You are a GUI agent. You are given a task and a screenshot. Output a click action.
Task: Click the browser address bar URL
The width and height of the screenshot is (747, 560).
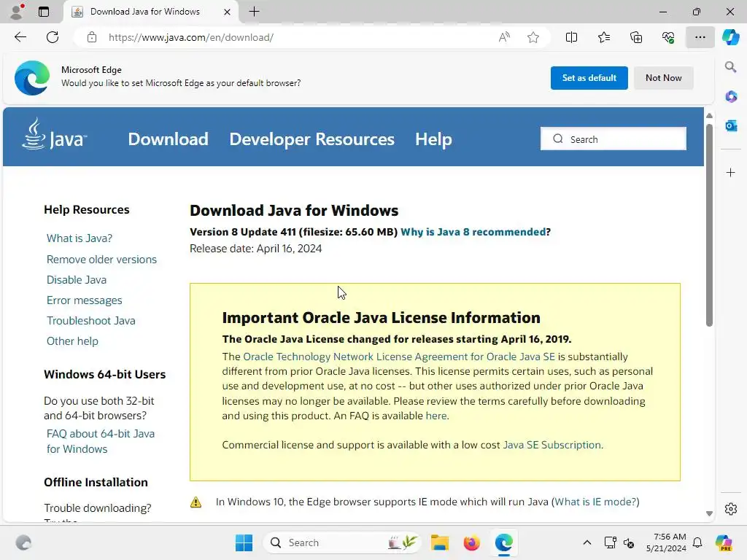(190, 37)
